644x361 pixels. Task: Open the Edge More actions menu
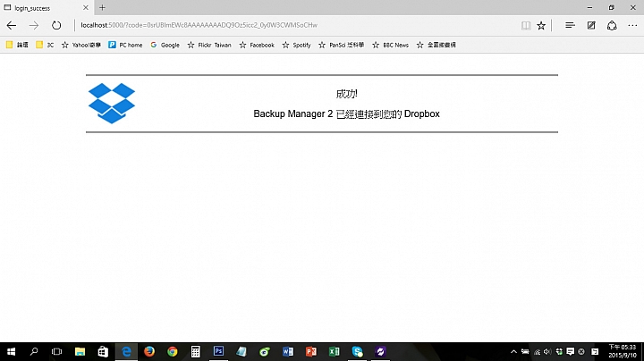(x=632, y=25)
